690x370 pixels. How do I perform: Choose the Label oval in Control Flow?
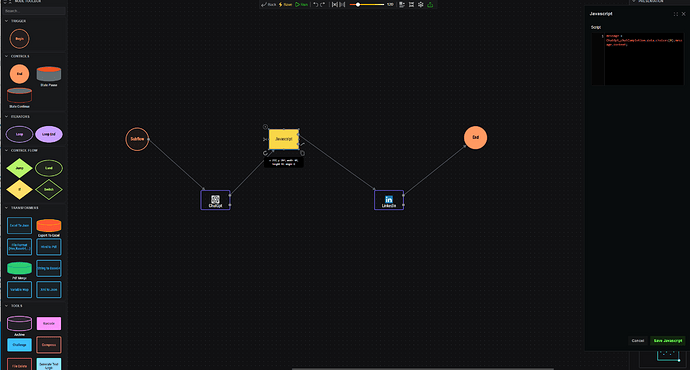tap(49, 168)
